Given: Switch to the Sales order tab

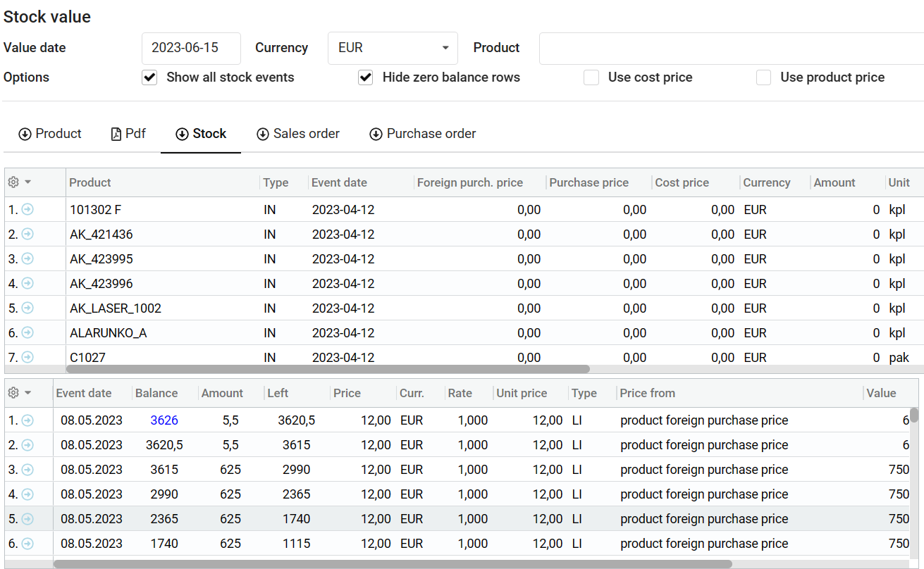Looking at the screenshot, I should [x=298, y=134].
